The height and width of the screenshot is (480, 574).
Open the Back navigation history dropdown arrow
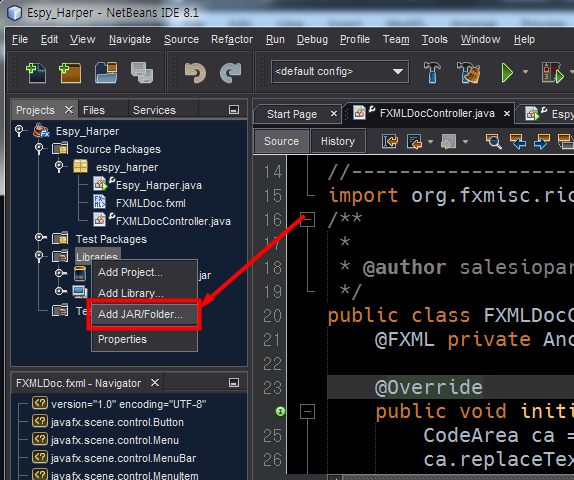point(430,142)
